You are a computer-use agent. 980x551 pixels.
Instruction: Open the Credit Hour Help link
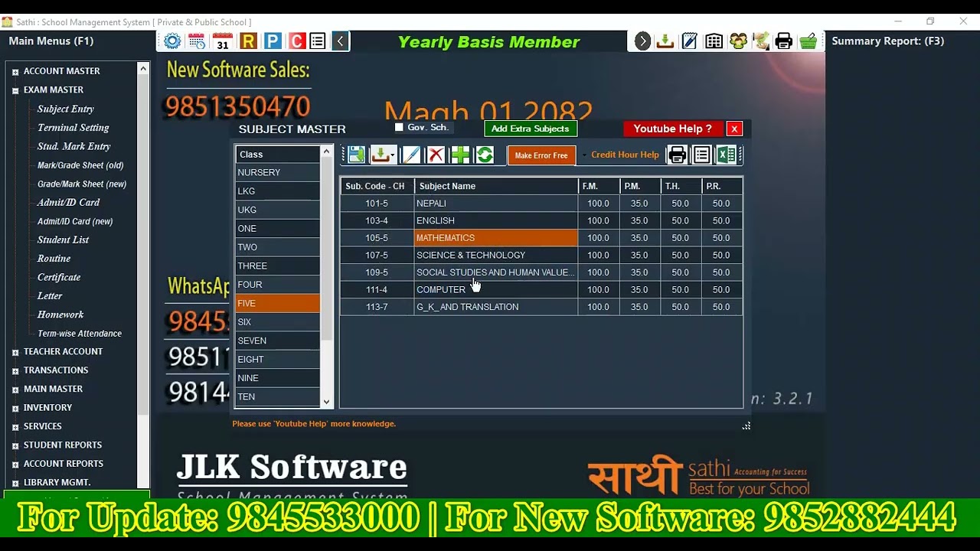[625, 155]
